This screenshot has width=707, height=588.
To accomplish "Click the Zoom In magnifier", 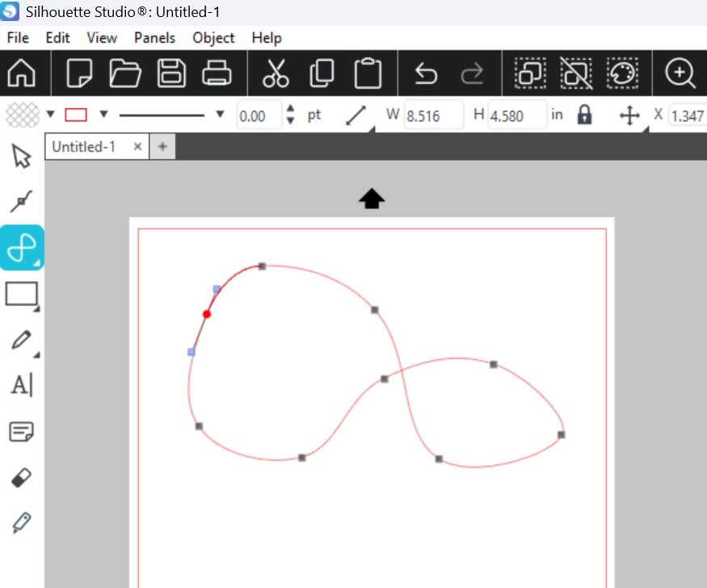I will click(x=680, y=73).
